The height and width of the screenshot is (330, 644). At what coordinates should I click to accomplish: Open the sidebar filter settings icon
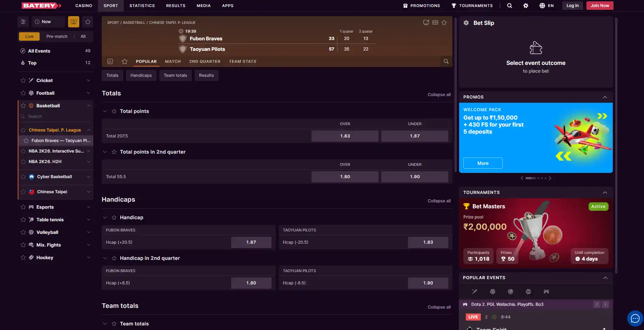23,22
